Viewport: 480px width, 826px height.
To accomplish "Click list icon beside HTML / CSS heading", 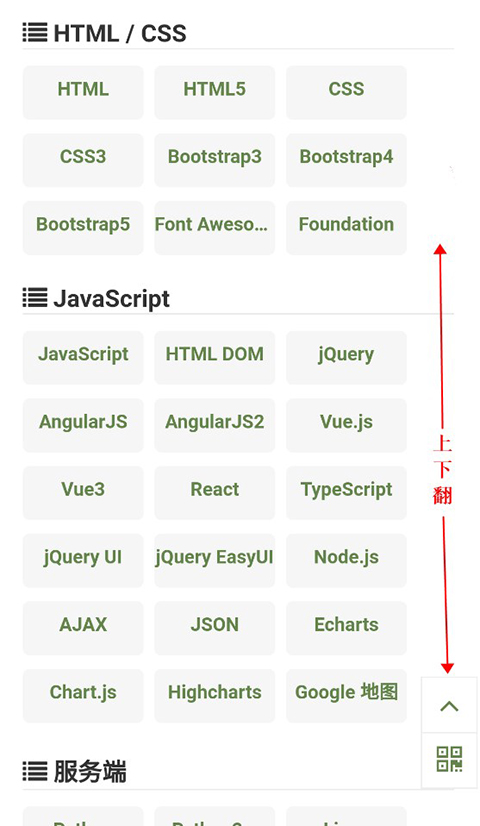I will tap(35, 33).
